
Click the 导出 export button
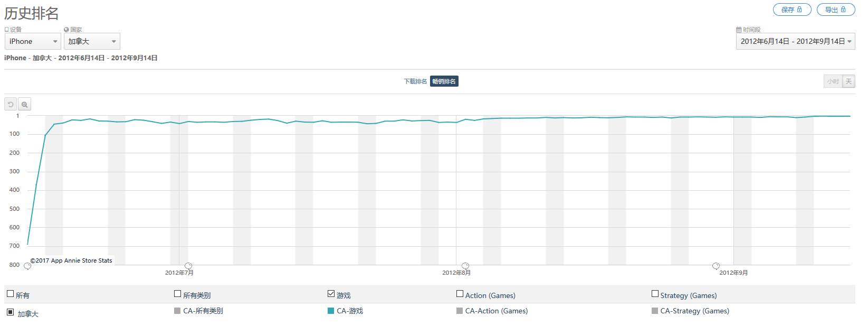tap(835, 10)
